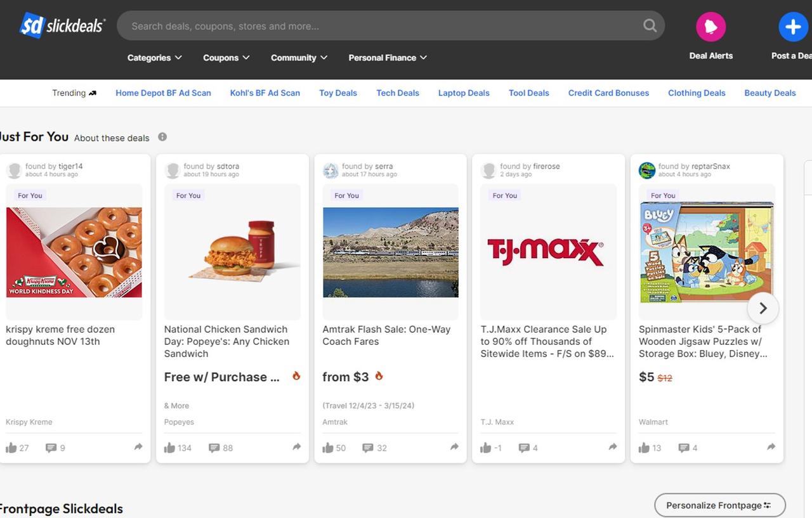Viewport: 812px width, 518px height.
Task: Open the Bluey puzzle product thumbnail
Action: click(x=707, y=252)
